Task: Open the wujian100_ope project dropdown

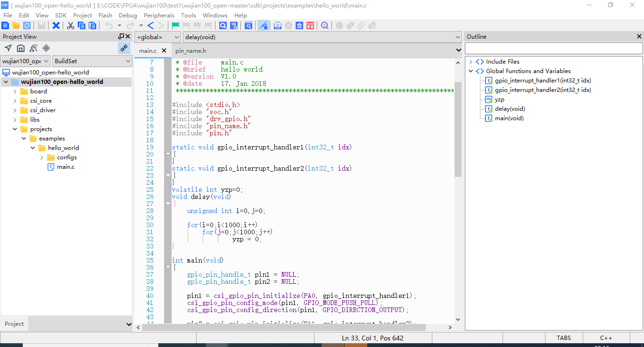Action: pos(25,61)
